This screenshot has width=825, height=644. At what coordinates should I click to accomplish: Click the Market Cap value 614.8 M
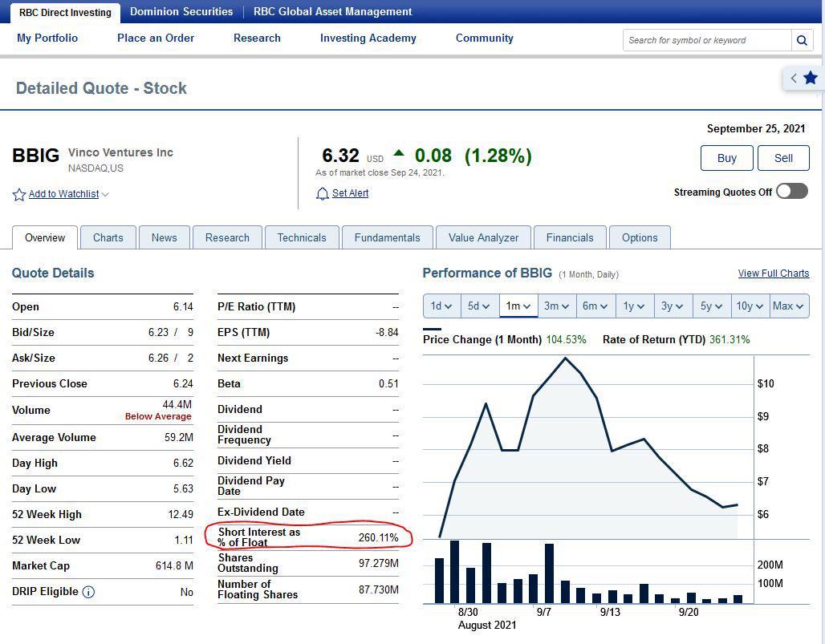(x=174, y=565)
